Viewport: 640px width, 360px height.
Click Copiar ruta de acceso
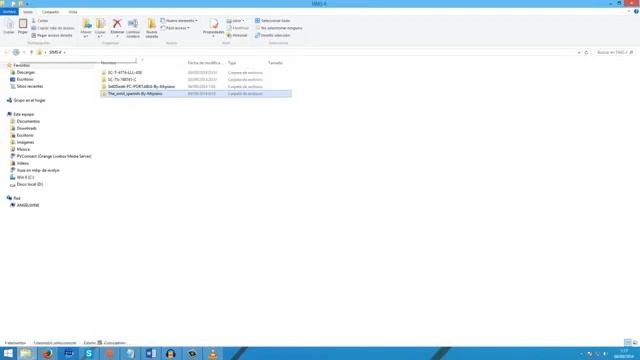[x=53, y=28]
